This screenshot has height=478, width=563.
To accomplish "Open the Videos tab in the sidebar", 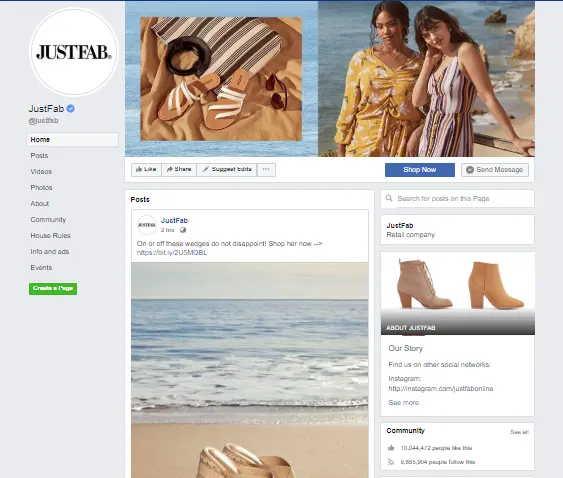I will point(41,172).
